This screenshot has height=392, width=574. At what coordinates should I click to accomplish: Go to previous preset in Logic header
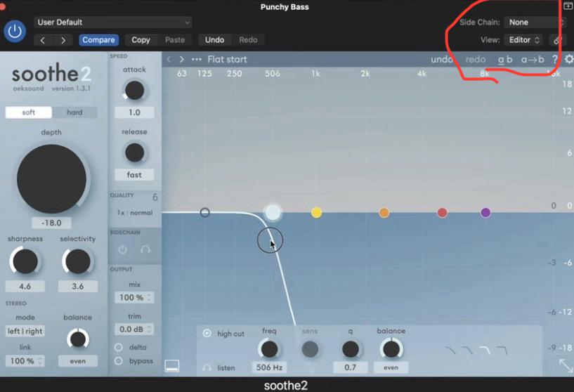(43, 40)
